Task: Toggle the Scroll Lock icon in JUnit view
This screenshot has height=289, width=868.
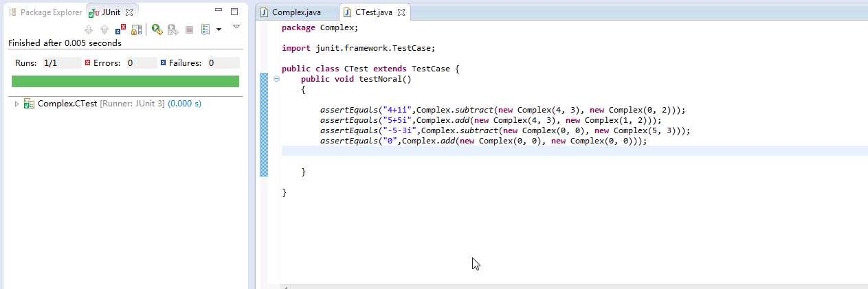Action: [x=137, y=30]
